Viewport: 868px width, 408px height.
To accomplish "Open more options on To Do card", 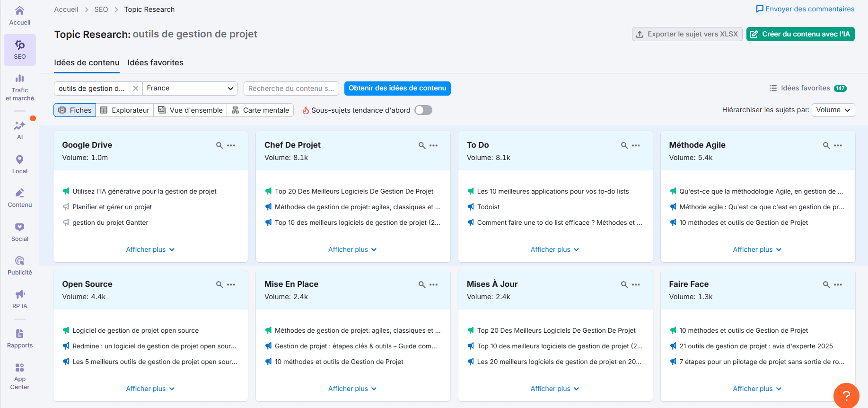I will tap(636, 145).
